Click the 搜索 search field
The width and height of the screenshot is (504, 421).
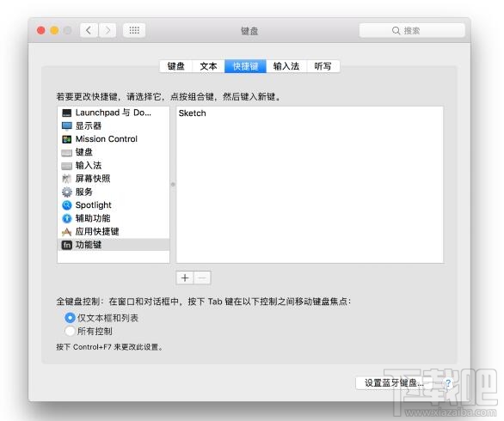[x=412, y=31]
